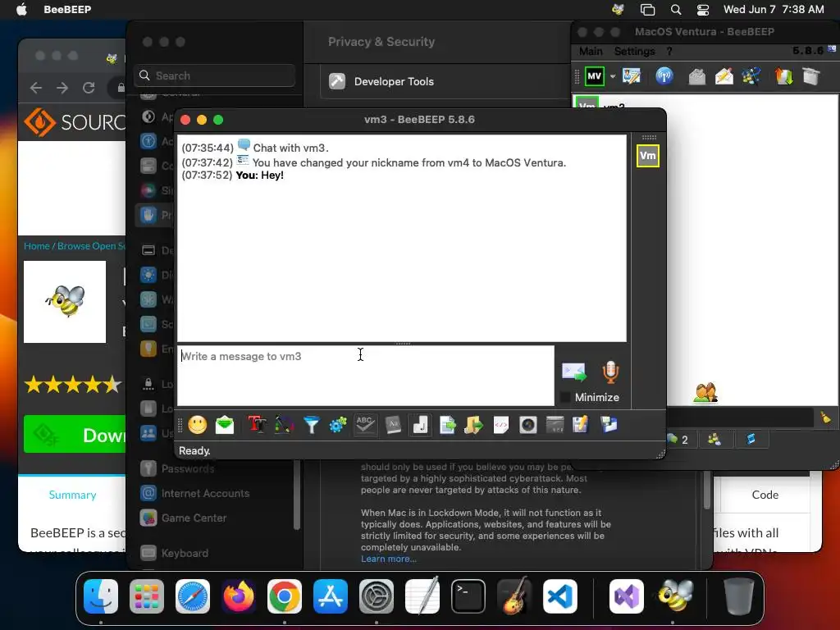Click the yellow Vm user avatar in chat
This screenshot has height=630, width=840.
click(x=648, y=156)
